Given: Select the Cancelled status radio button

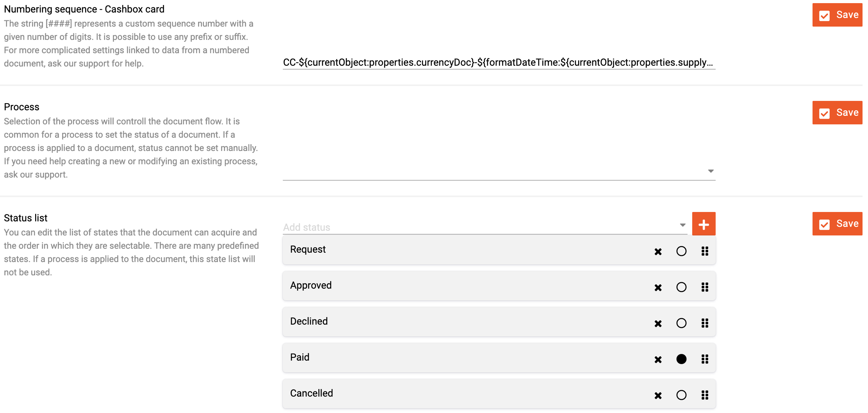Looking at the screenshot, I should click(681, 395).
